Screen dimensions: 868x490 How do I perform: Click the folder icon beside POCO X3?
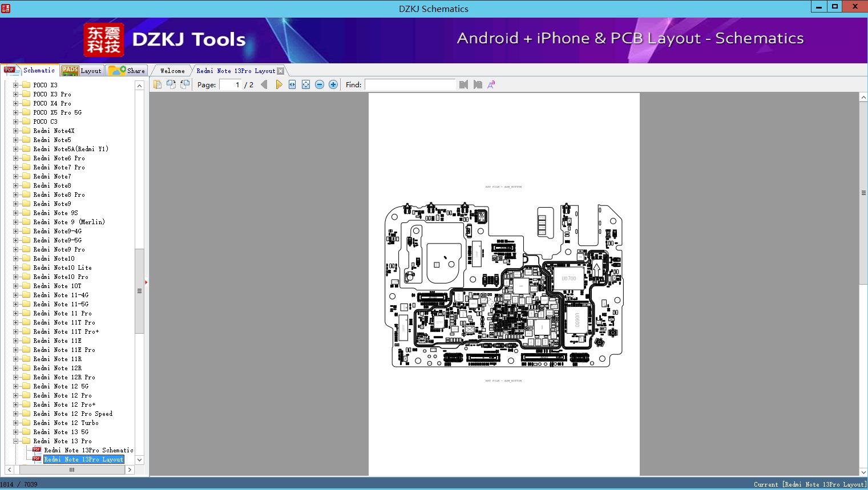pyautogui.click(x=26, y=85)
